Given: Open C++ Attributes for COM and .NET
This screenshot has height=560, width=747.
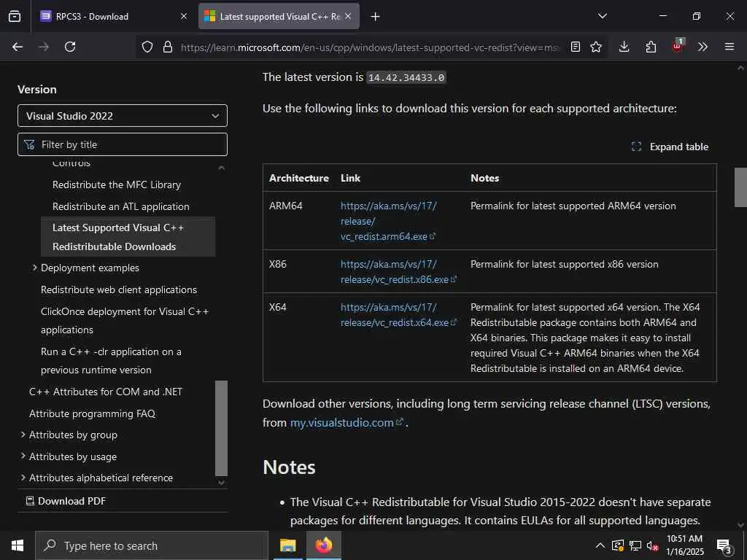Looking at the screenshot, I should point(106,392).
